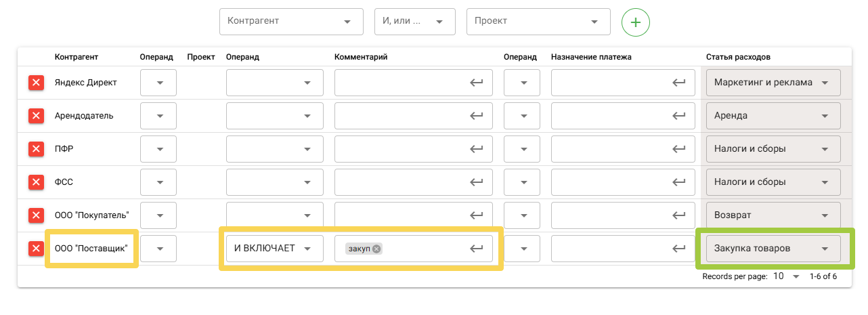
Task: Open Налоги и сборы dropdown in ПФР row
Action: 773,149
